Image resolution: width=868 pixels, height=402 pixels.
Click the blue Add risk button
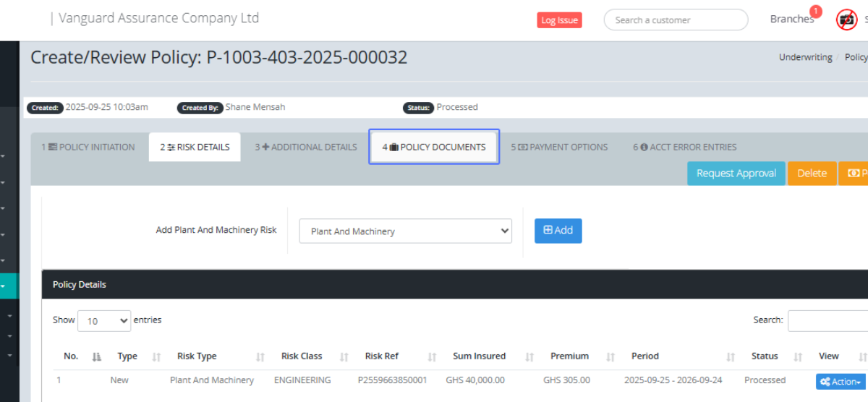click(558, 231)
